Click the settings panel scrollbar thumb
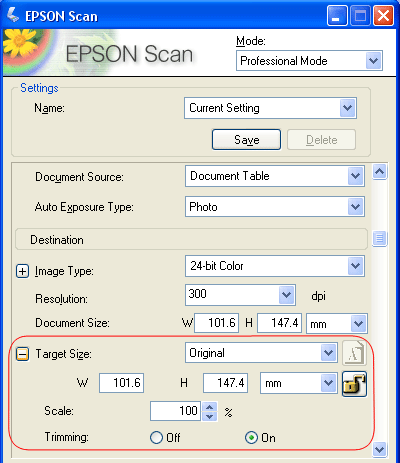 coord(379,239)
